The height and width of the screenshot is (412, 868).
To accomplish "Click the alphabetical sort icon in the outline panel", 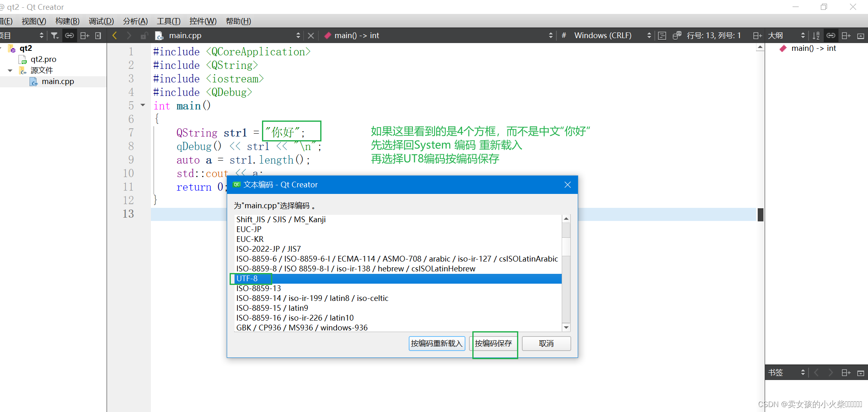I will 816,35.
